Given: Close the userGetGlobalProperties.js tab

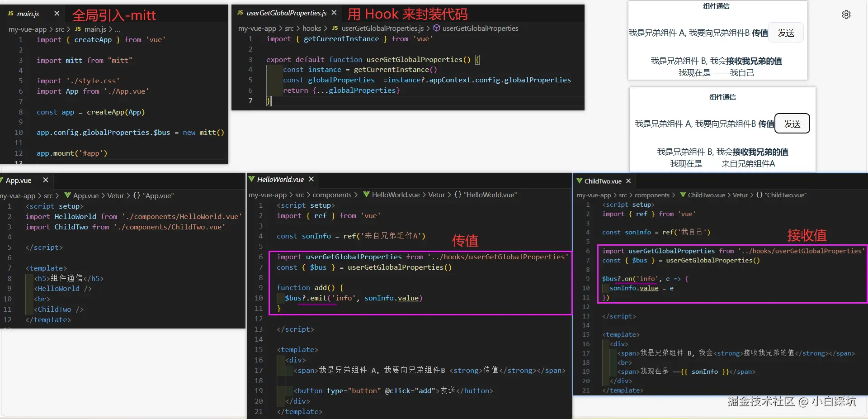Looking at the screenshot, I should (x=334, y=13).
